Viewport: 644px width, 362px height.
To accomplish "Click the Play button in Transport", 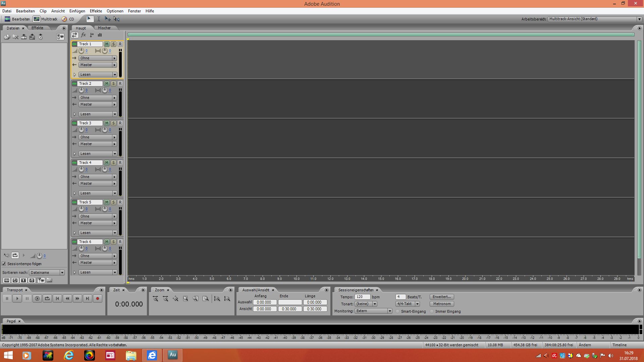I will 17,298.
